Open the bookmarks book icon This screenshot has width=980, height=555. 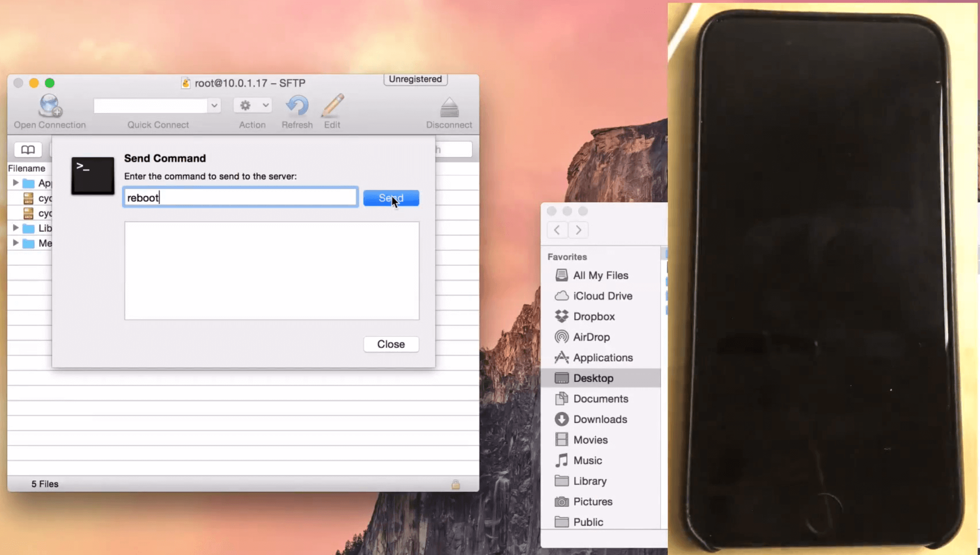pyautogui.click(x=28, y=149)
